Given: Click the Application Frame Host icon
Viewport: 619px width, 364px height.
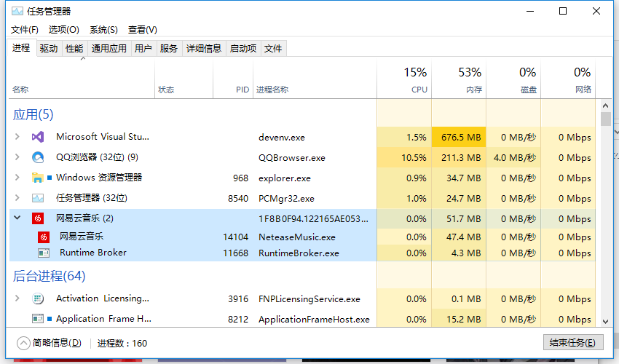Looking at the screenshot, I should 38,319.
